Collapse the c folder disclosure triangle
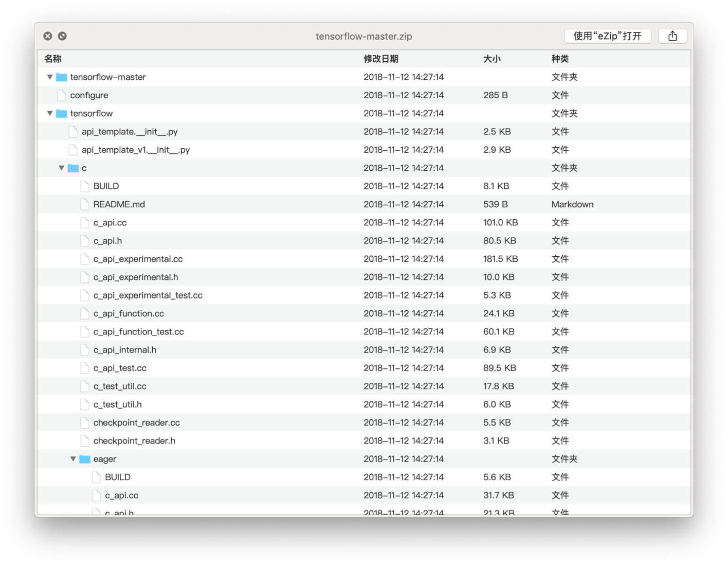The width and height of the screenshot is (728, 566). coord(61,168)
